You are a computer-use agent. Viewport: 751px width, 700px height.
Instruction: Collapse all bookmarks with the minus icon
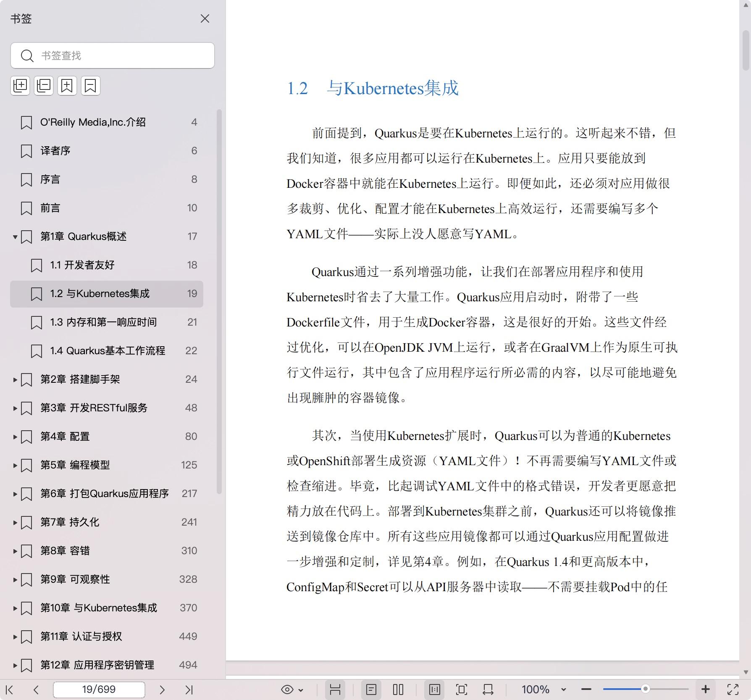pyautogui.click(x=44, y=86)
